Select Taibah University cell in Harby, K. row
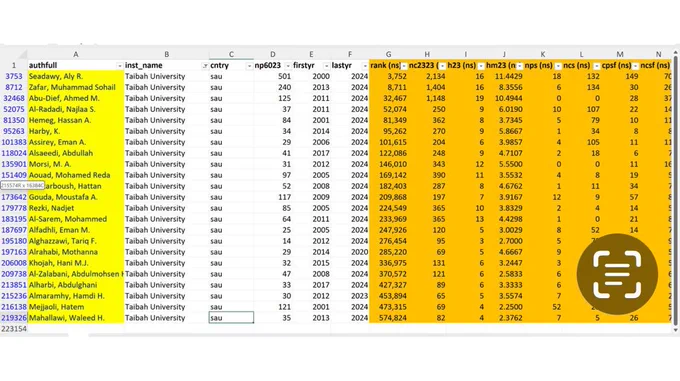680x381 pixels. pos(166,131)
